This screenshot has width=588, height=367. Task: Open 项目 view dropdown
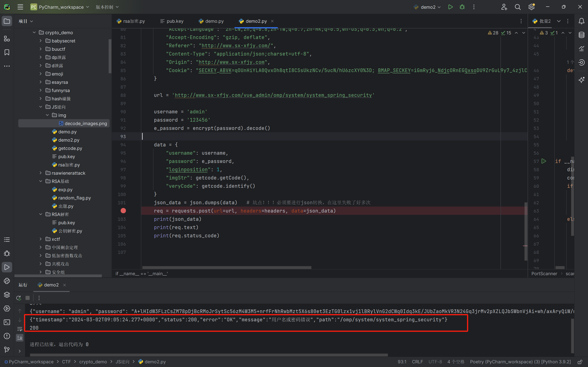(26, 21)
